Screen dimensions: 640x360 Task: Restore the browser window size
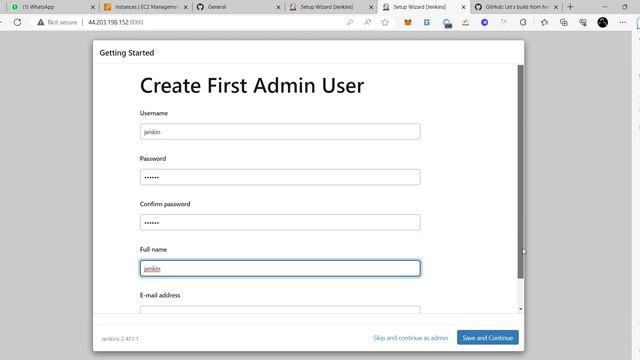624,7
